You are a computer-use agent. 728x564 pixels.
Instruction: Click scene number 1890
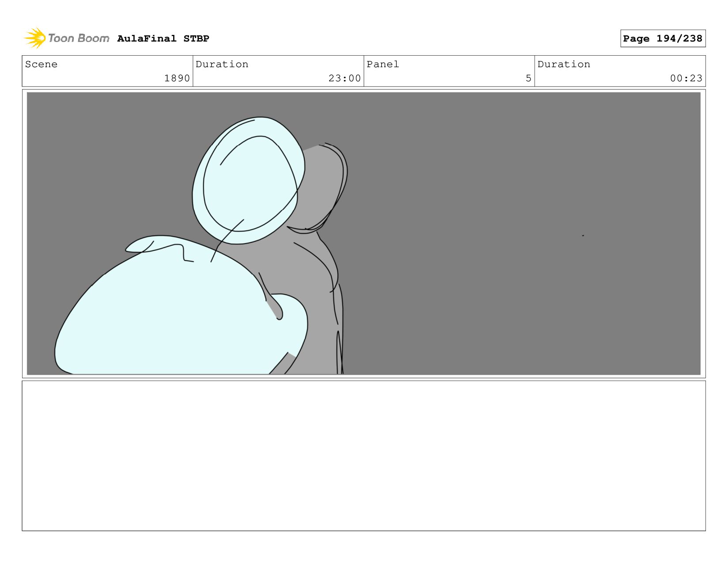tap(177, 78)
